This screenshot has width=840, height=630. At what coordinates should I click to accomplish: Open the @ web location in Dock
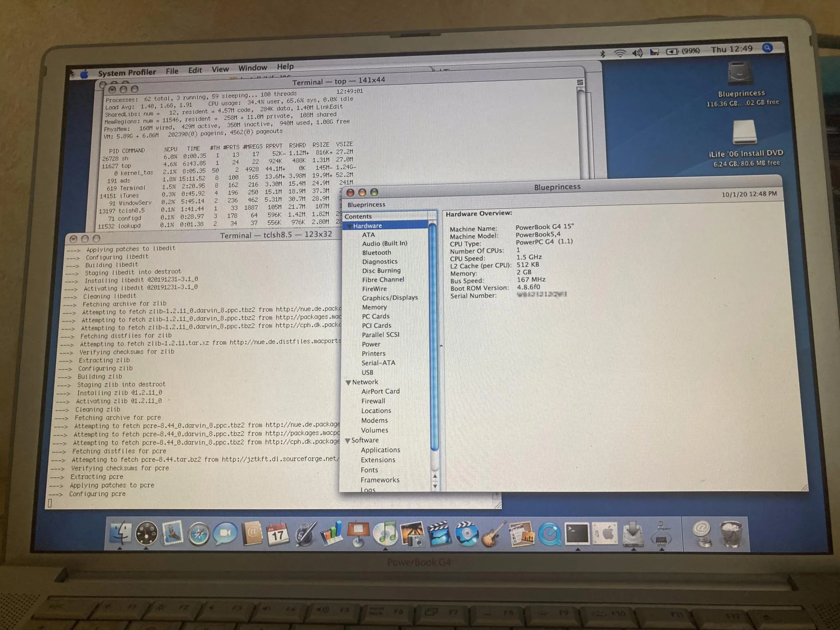pyautogui.click(x=702, y=533)
